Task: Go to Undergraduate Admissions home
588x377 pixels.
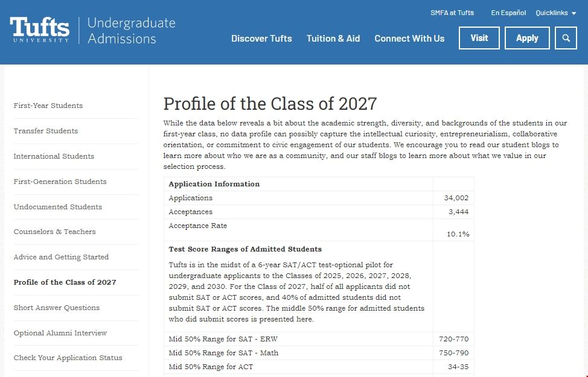Action: (131, 31)
